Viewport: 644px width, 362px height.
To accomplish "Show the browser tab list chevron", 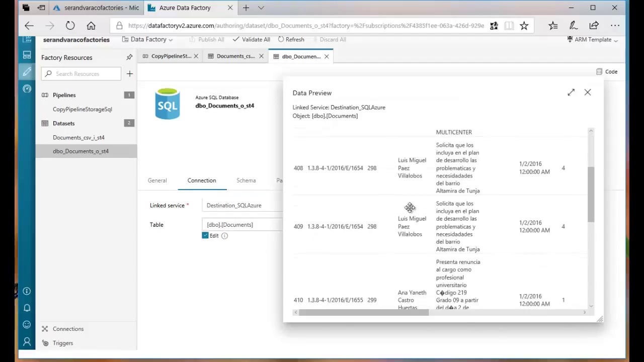I will pos(261,8).
